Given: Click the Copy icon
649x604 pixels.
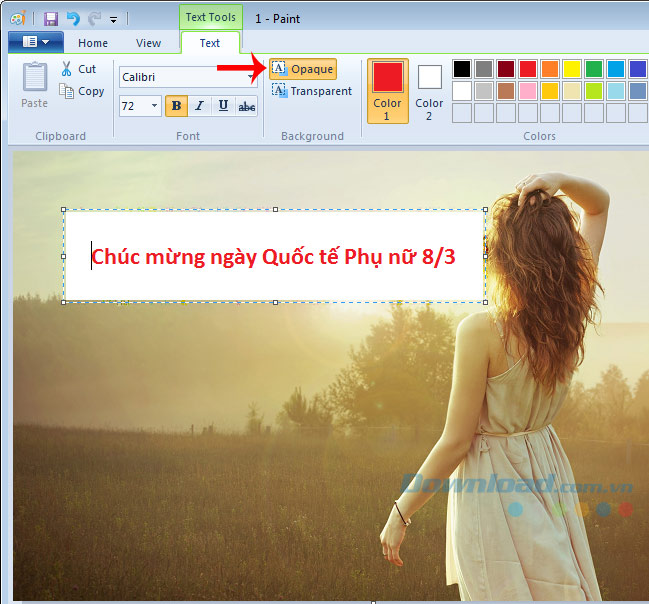Looking at the screenshot, I should 67,91.
